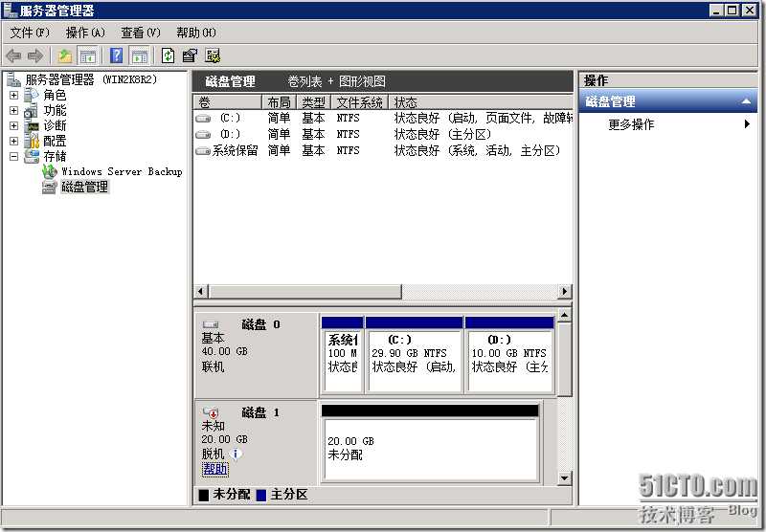This screenshot has width=766, height=532.
Task: Click the disk settings wizard toolbar icon
Action: tap(213, 56)
